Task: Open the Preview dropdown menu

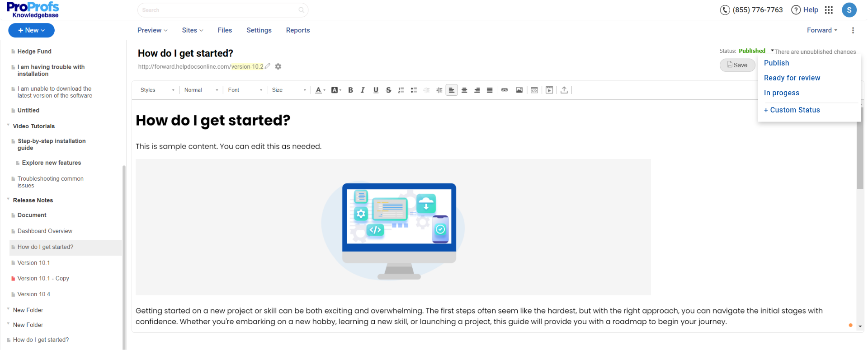Action: [x=152, y=30]
